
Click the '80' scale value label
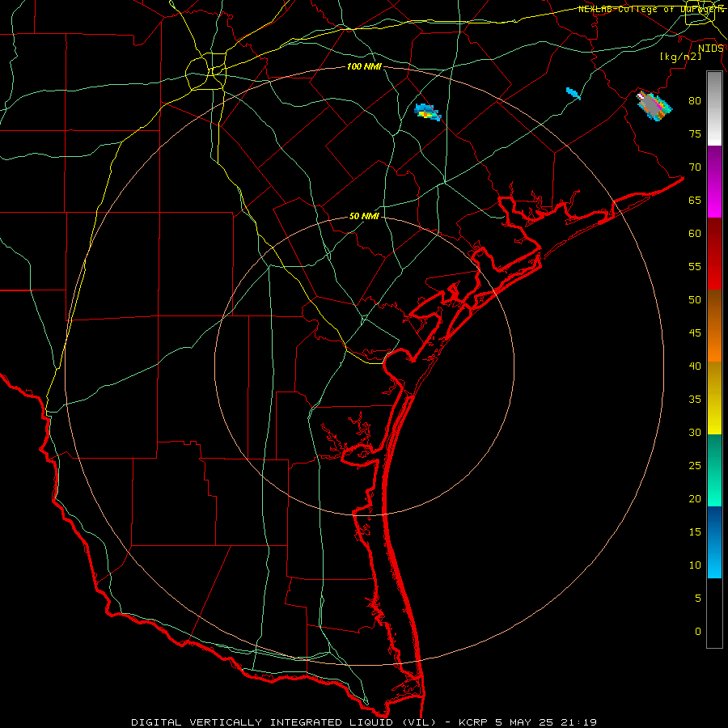pyautogui.click(x=695, y=101)
